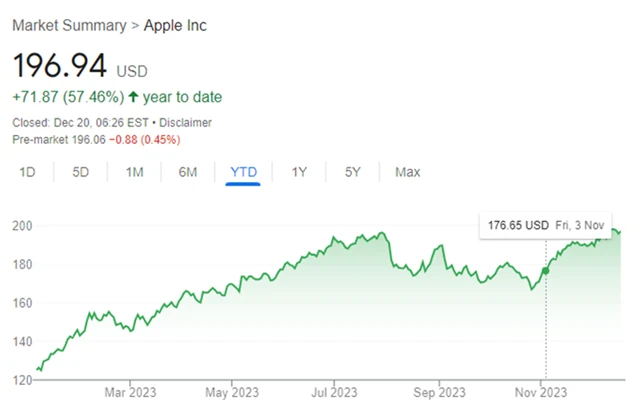640x416 pixels.
Task: Select the YTD tab
Action: coord(243,172)
